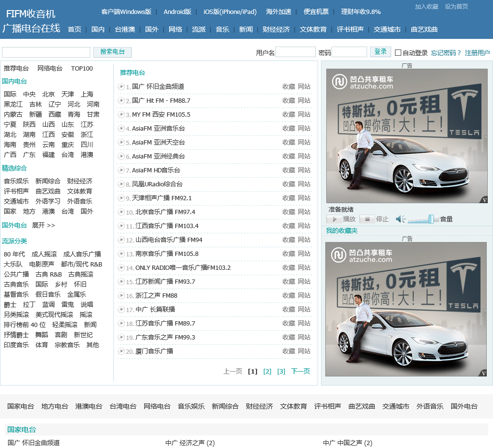The image size is (493, 448).
Task: Expand the 国外电台 list with 展开 >>
Action: pyautogui.click(x=43, y=225)
